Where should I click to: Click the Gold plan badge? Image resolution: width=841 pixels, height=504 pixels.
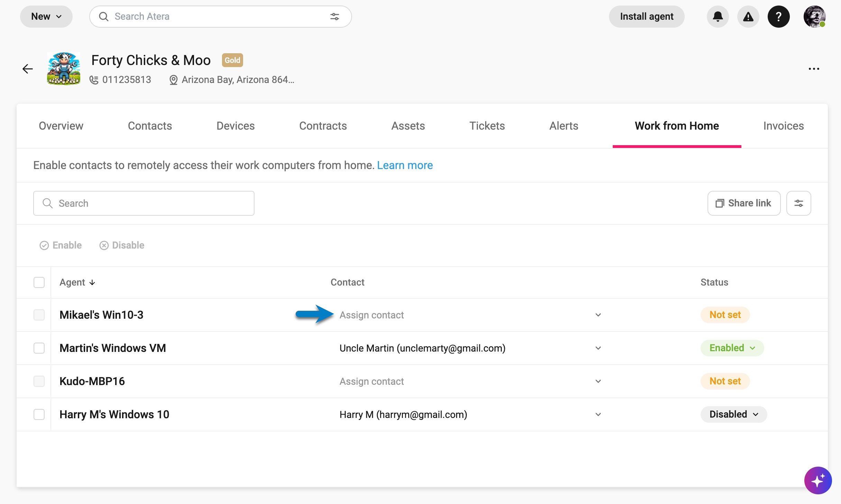[x=232, y=60]
